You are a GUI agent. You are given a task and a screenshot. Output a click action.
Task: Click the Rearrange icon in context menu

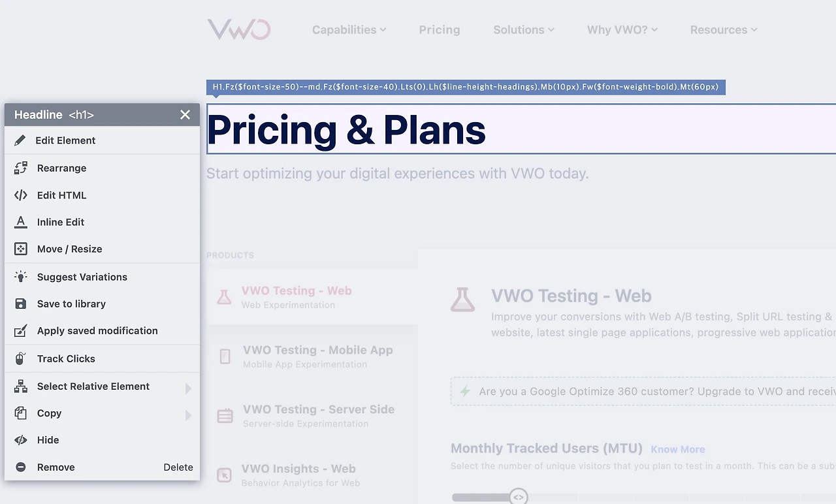[x=21, y=168]
